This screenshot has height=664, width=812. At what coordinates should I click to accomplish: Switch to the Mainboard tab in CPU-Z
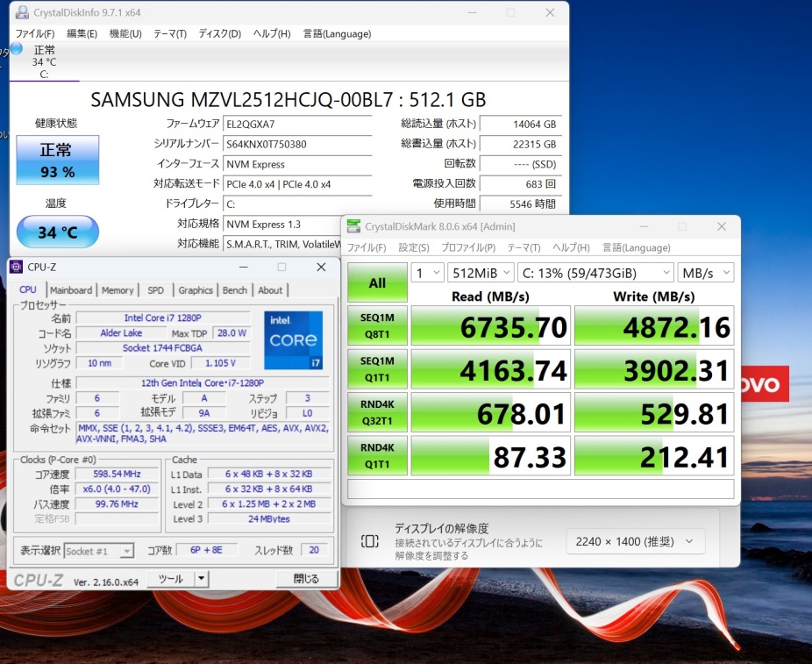click(71, 290)
